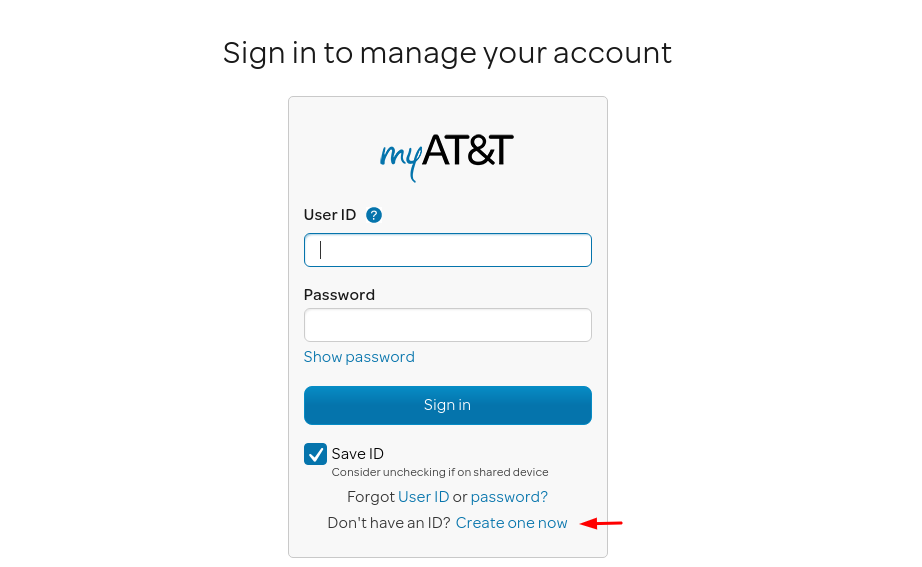Click the Password field label
922x567 pixels.
(339, 295)
